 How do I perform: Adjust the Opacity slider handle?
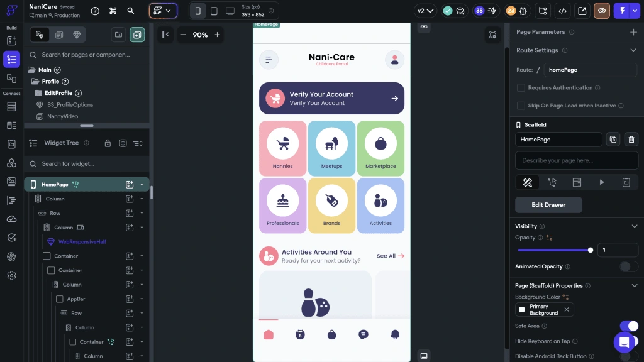coord(590,250)
